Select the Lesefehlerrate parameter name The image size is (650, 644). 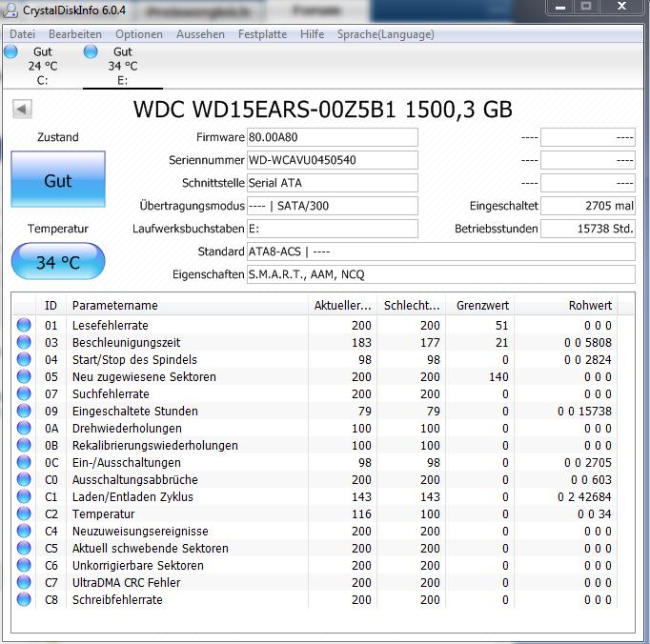[111, 325]
